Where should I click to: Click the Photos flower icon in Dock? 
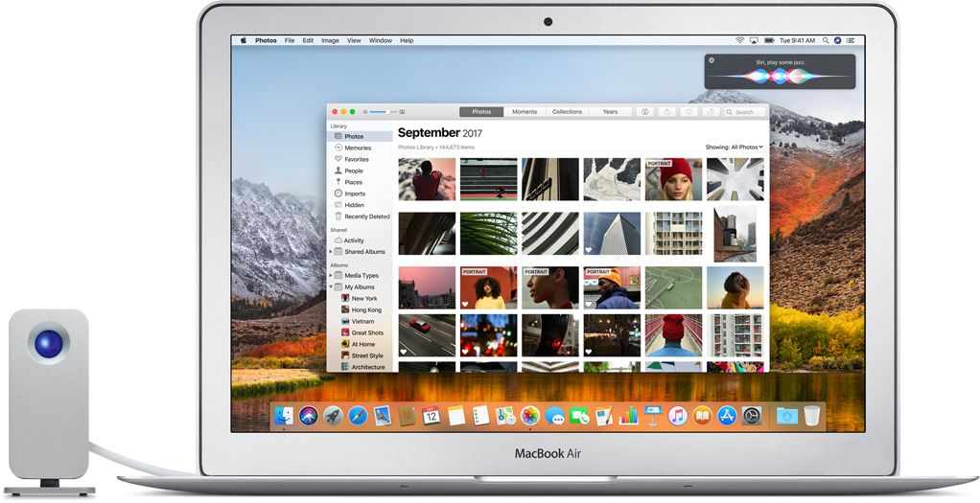(530, 415)
